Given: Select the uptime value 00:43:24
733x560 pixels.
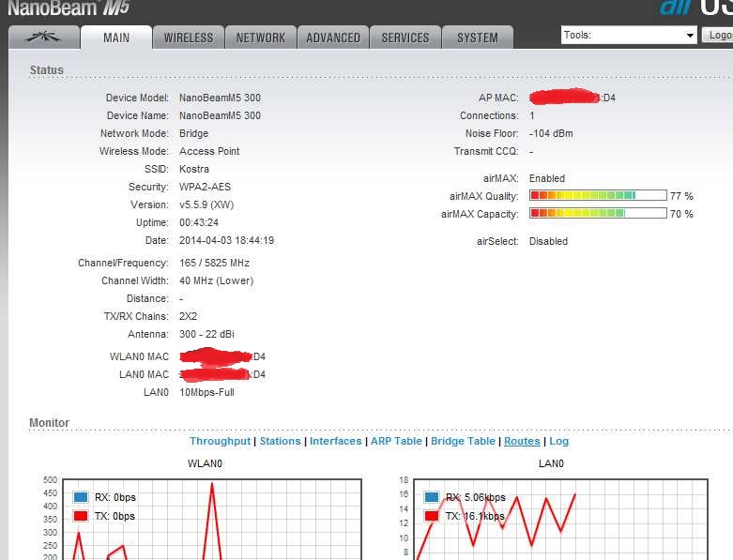Looking at the screenshot, I should click(199, 222).
